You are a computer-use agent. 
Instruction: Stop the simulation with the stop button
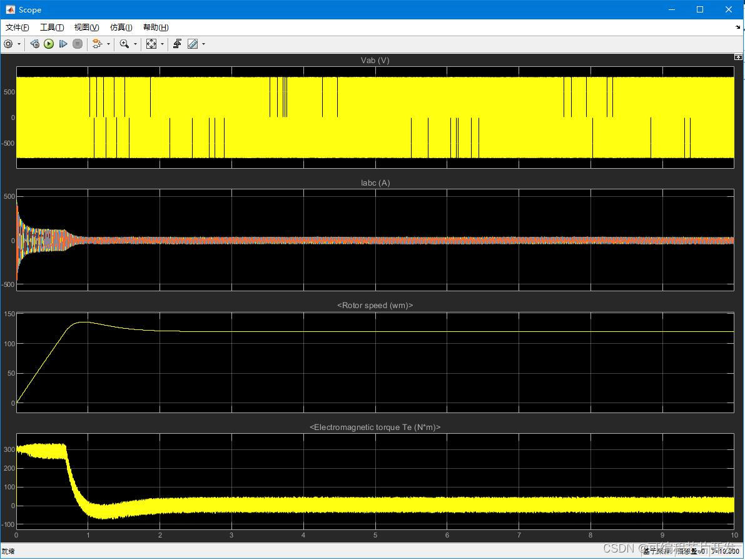click(78, 44)
